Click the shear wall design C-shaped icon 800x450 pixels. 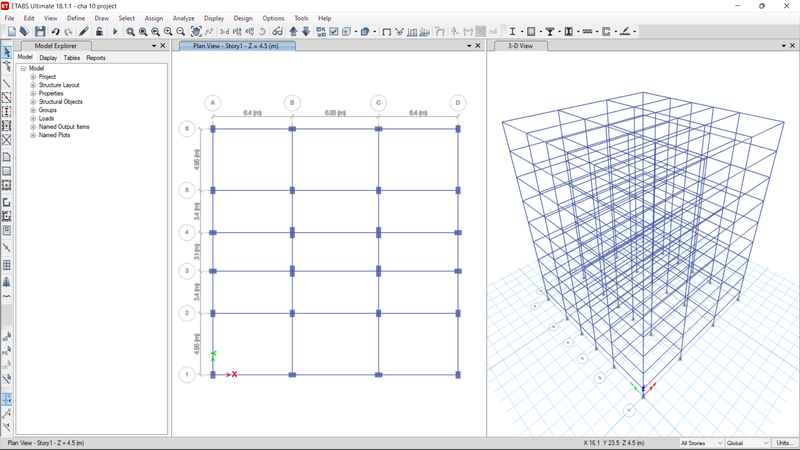click(x=606, y=32)
